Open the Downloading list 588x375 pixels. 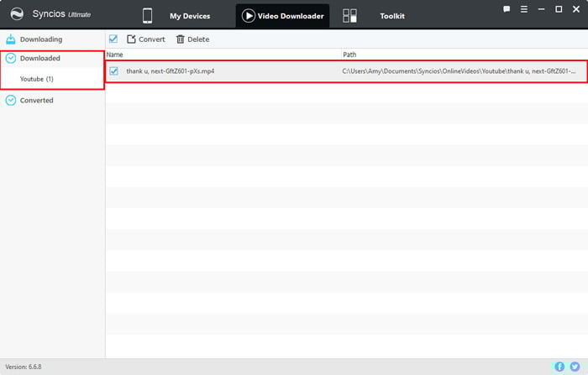pyautogui.click(x=41, y=39)
